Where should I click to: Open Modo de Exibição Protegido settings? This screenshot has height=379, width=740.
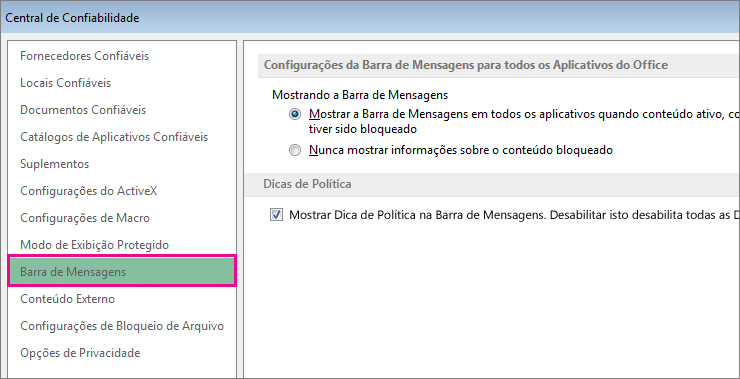[94, 245]
